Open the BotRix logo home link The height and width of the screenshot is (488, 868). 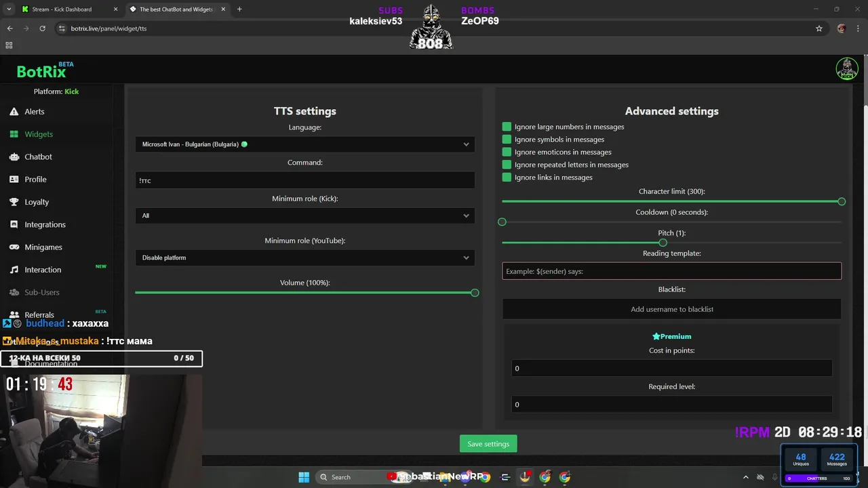click(x=42, y=71)
